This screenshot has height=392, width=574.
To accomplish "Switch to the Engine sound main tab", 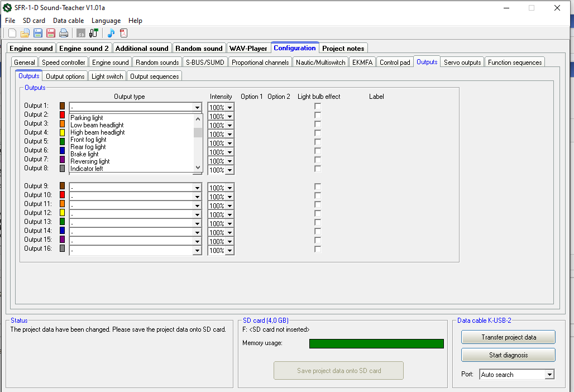I will point(31,49).
